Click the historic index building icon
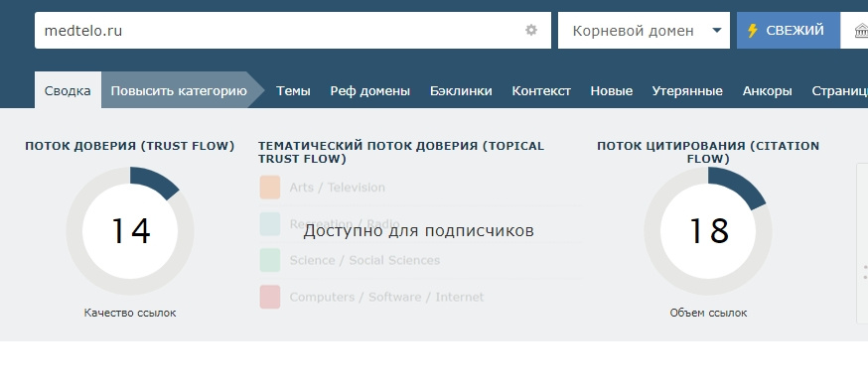Screen dimensions: 868x386 [862, 31]
